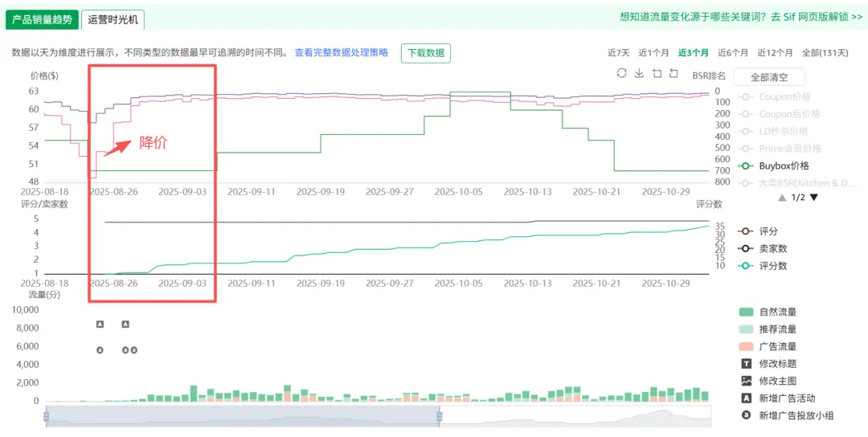Screen dimensions: 868x437
Task: Toggle the LD秒杀价格 legend series
Action: pos(773,131)
